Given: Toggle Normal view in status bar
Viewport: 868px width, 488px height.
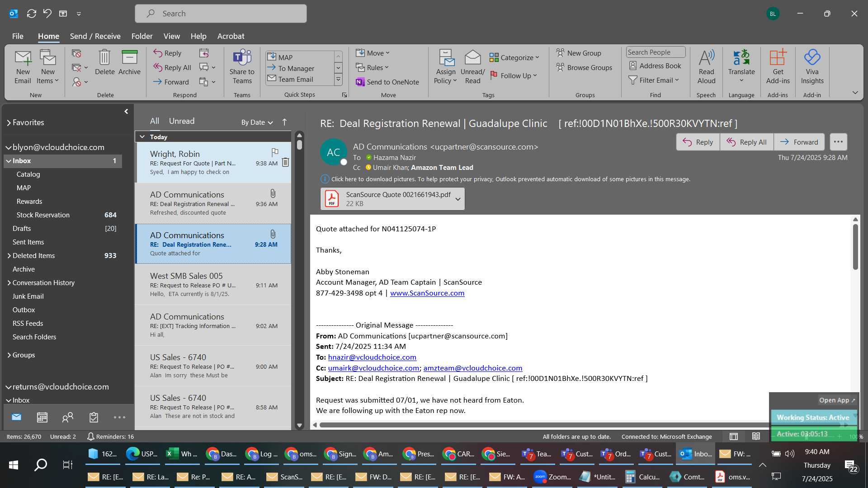Looking at the screenshot, I should 734,436.
